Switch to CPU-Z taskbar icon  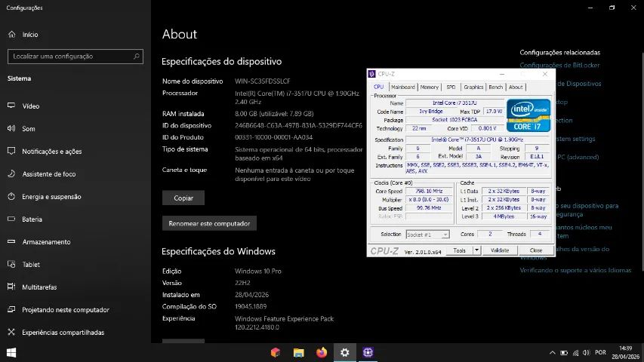(x=368, y=352)
